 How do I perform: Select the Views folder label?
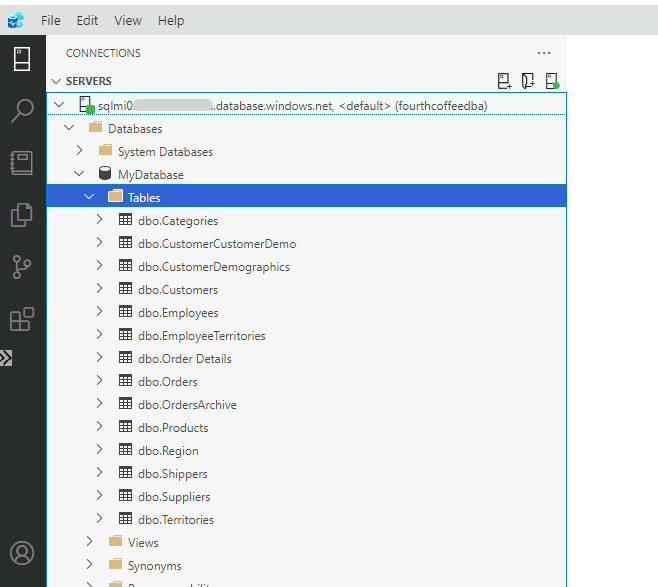point(143,543)
